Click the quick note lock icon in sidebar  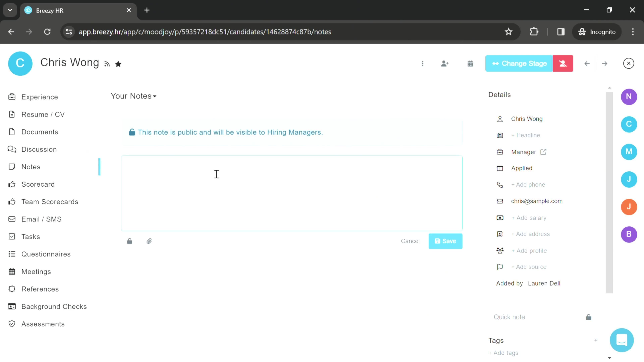589,317
